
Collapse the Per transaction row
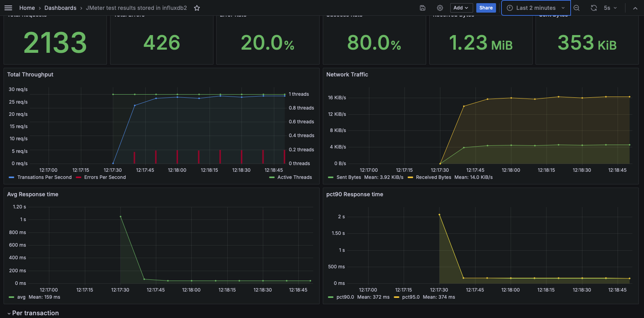pos(33,313)
